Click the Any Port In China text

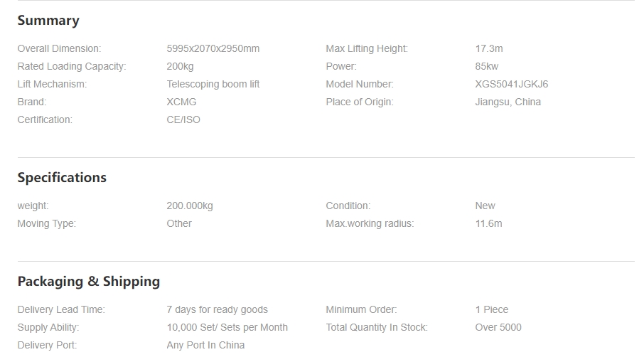pyautogui.click(x=205, y=345)
